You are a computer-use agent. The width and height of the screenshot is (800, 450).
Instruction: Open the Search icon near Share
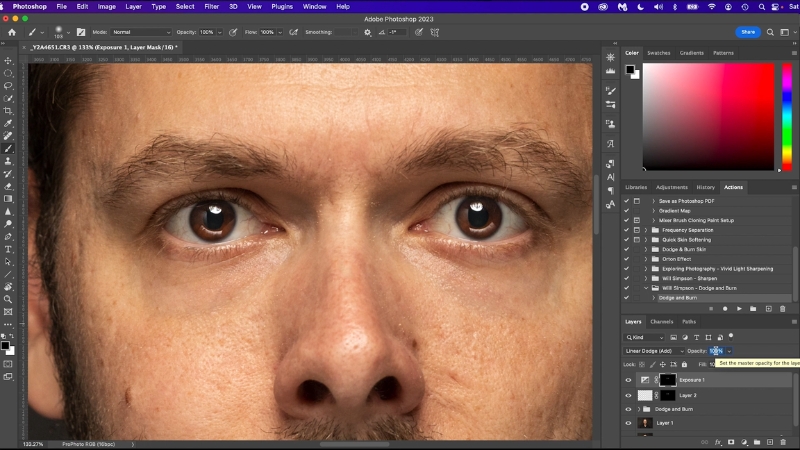tap(770, 32)
